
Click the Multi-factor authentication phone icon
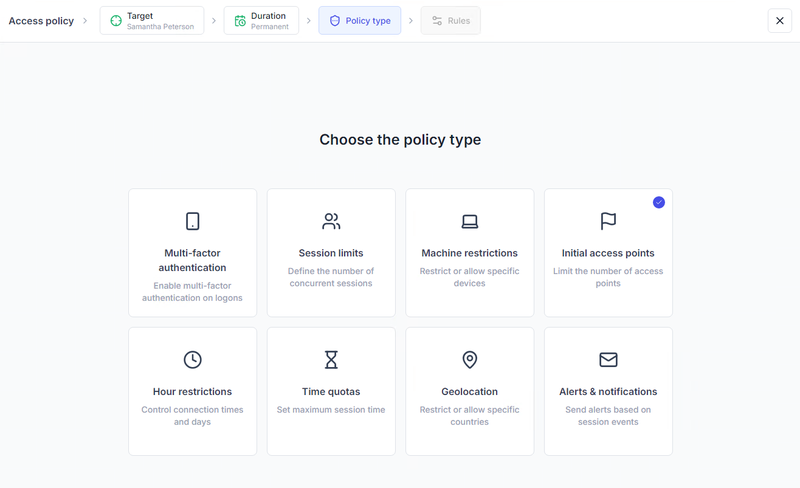click(192, 221)
